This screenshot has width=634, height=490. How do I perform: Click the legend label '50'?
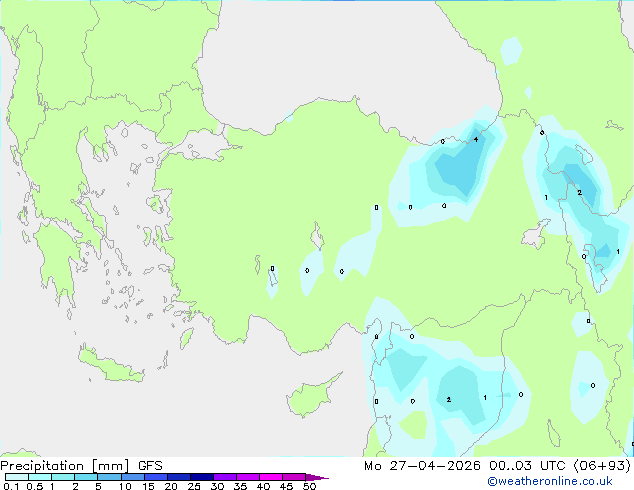[309, 486]
